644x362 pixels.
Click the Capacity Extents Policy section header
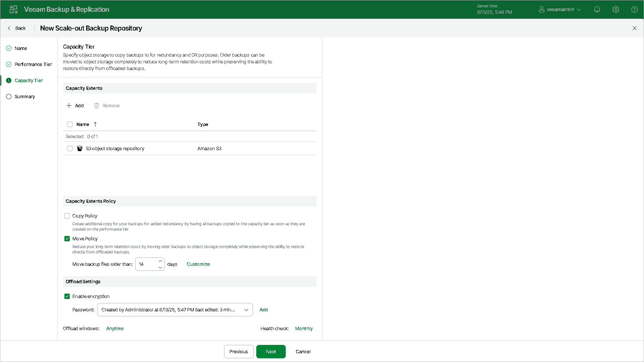coord(190,201)
